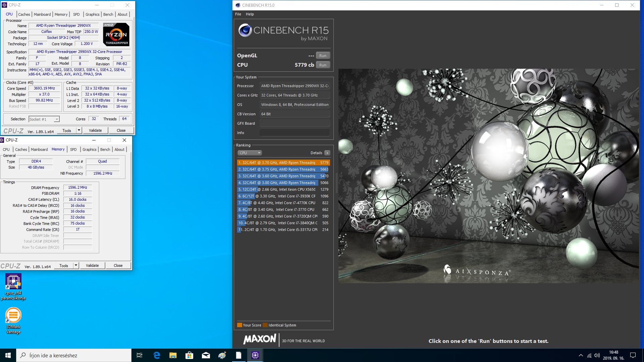Open Action Center notifications
Screen dimensions: 644x362
click(633, 355)
